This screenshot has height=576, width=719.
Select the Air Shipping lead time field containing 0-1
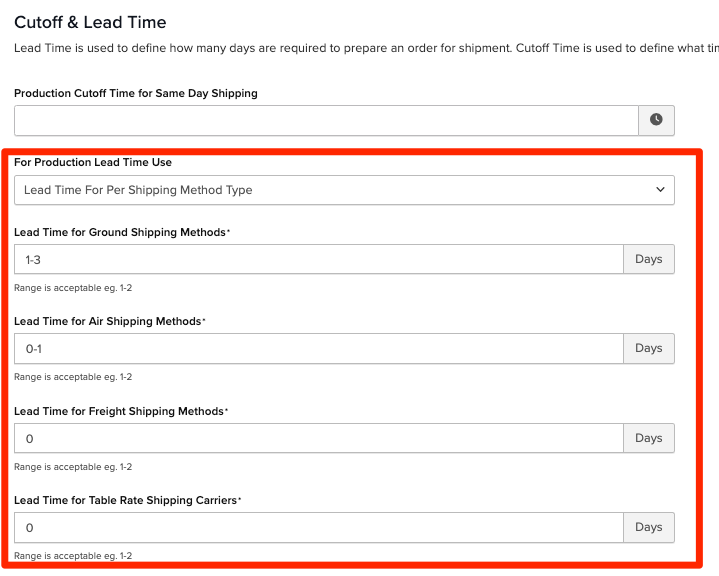click(319, 349)
